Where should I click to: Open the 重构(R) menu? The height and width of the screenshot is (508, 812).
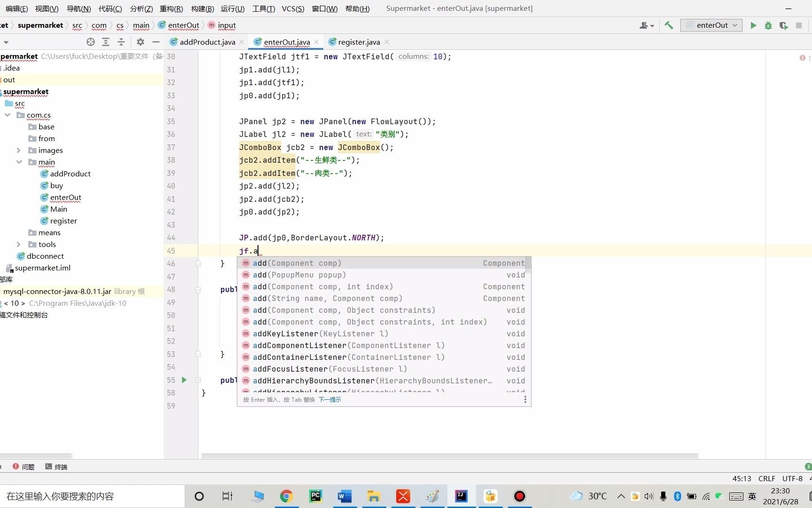pos(172,8)
